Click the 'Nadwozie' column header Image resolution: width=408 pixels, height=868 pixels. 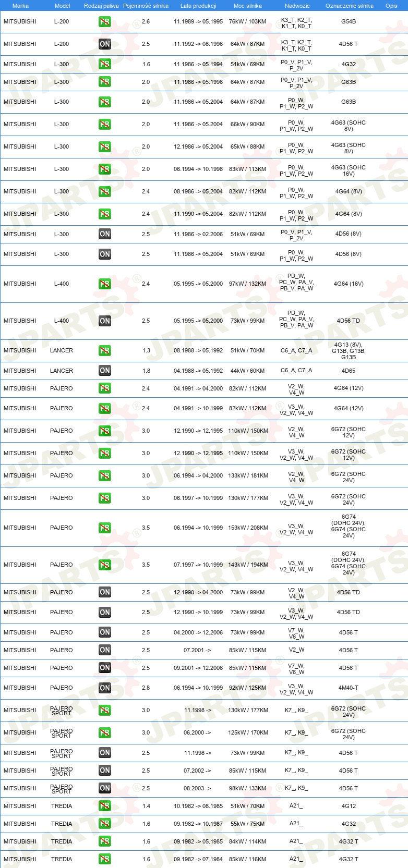point(297,6)
